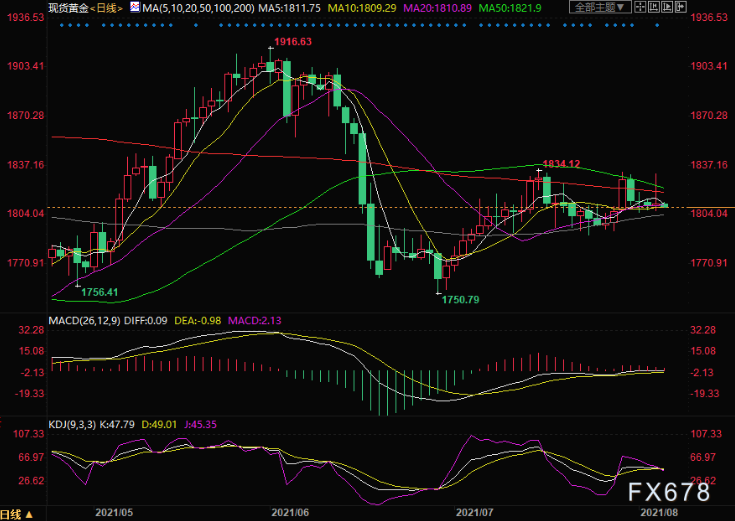735x521 pixels.
Task: Click the 1916.63 high price marker
Action: click(292, 42)
